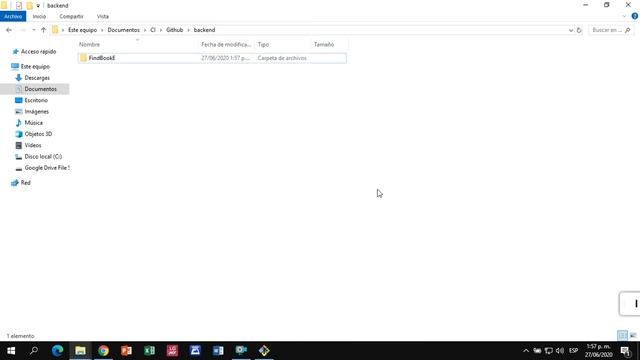Click Github in the address path

click(175, 30)
